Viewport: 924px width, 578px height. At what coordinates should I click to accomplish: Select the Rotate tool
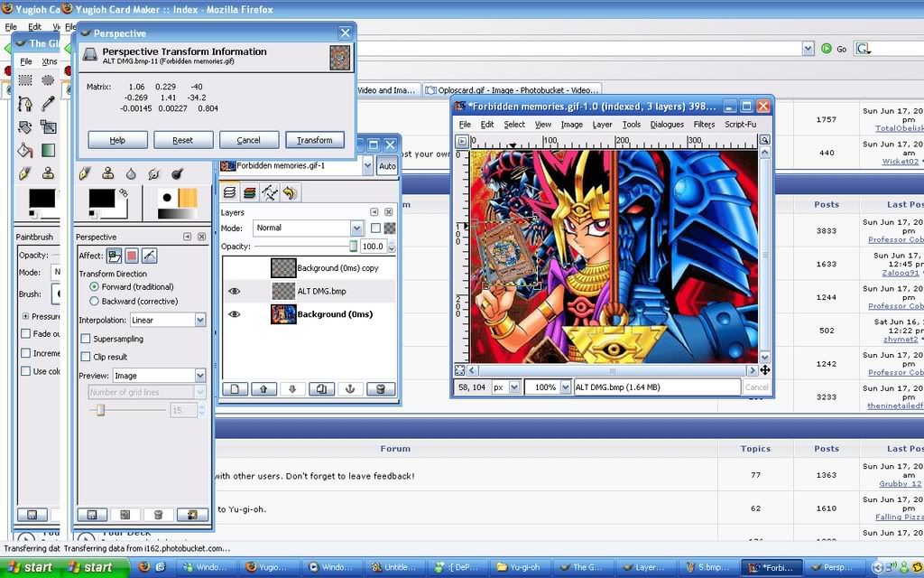pyautogui.click(x=24, y=126)
